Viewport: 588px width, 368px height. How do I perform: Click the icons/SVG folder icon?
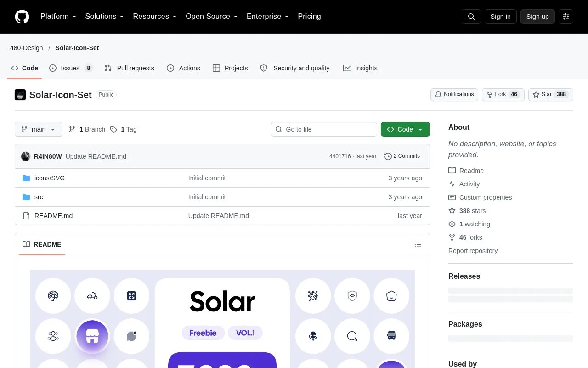pyautogui.click(x=26, y=178)
